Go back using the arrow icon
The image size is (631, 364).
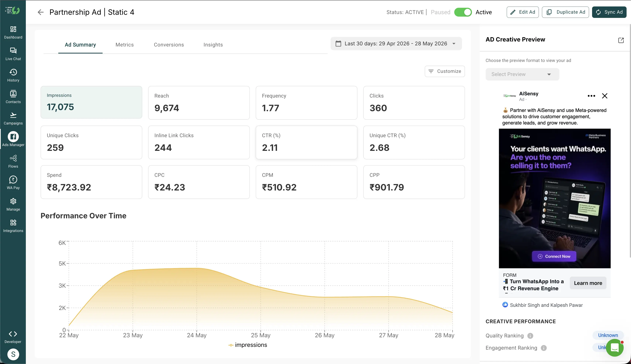pos(41,12)
